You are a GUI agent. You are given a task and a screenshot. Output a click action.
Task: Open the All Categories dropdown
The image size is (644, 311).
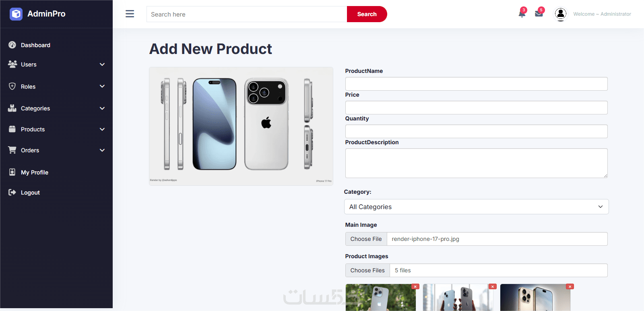click(x=476, y=207)
